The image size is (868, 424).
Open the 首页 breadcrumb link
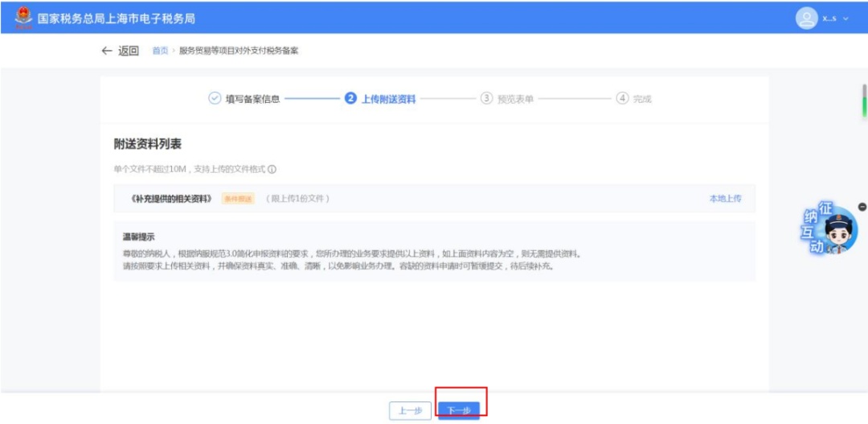pyautogui.click(x=160, y=51)
